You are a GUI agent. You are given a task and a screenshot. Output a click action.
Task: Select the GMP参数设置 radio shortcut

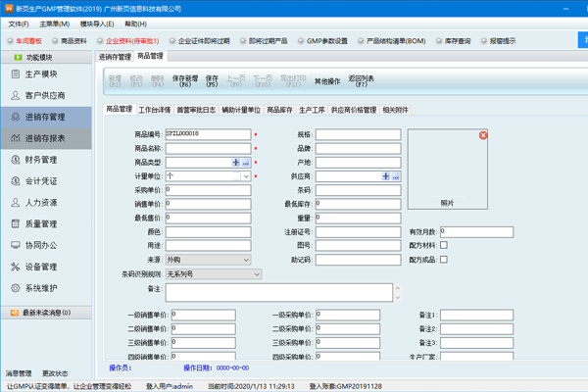coord(301,41)
